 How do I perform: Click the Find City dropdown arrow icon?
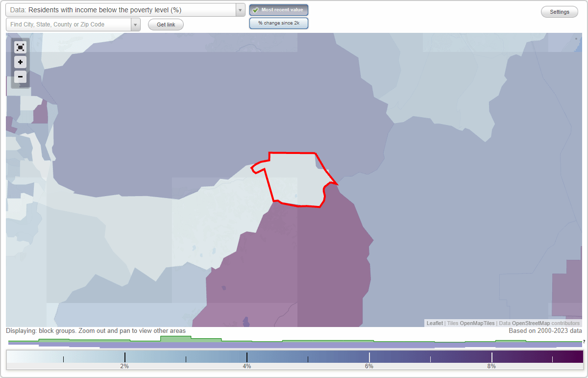[x=136, y=24]
